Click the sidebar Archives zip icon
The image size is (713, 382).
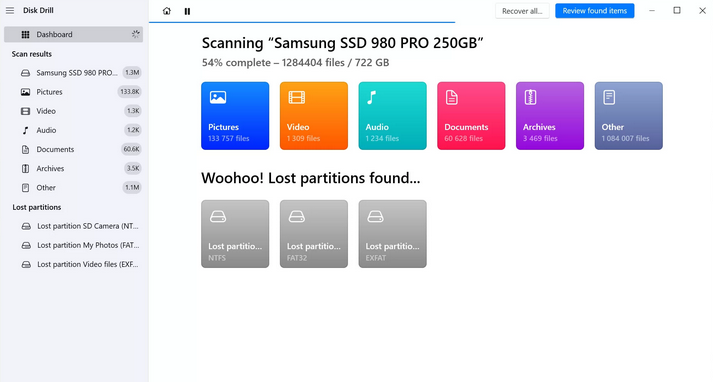(25, 168)
